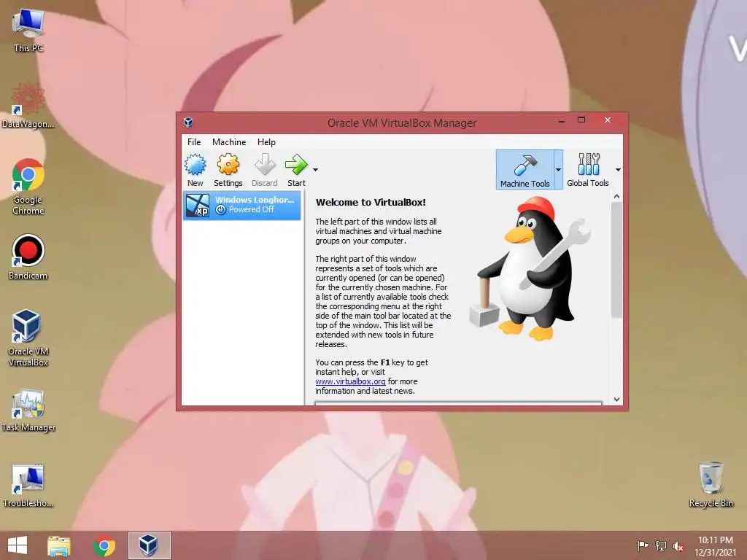Viewport: 747px width, 560px height.
Task: Open Chrome from the taskbar
Action: tap(104, 545)
